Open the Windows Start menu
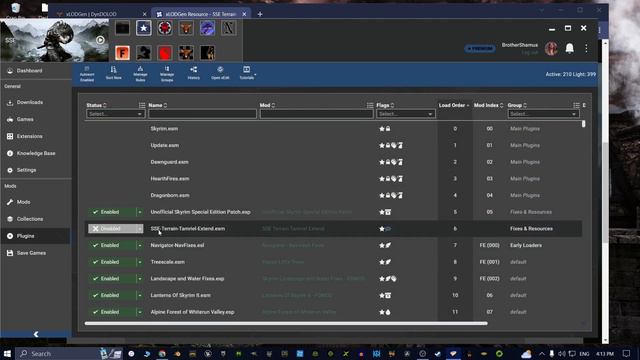 click(7, 353)
